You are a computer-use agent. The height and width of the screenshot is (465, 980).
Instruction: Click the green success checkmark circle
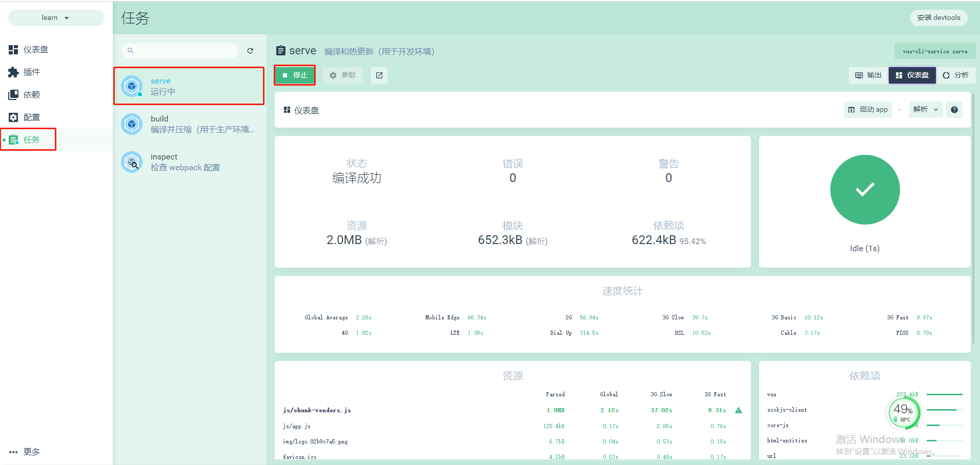(x=865, y=190)
